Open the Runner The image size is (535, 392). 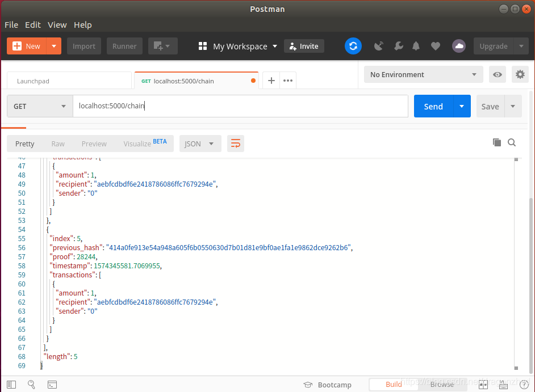tap(124, 46)
